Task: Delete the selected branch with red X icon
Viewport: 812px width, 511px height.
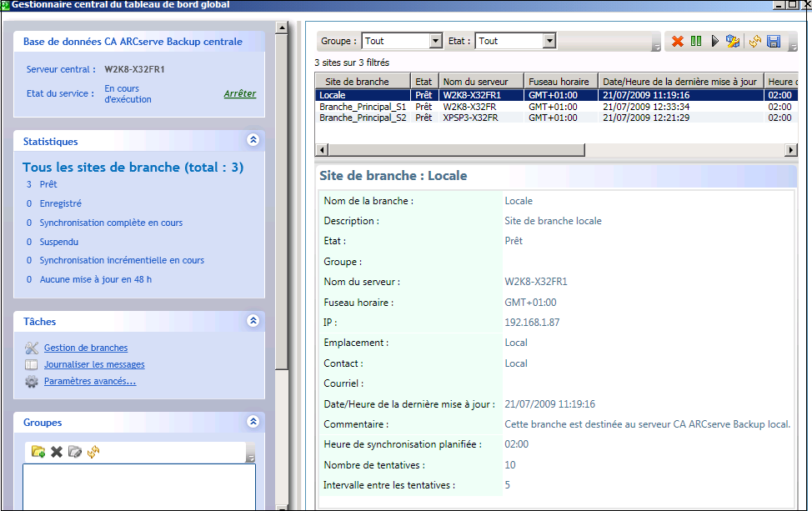Action: point(678,40)
